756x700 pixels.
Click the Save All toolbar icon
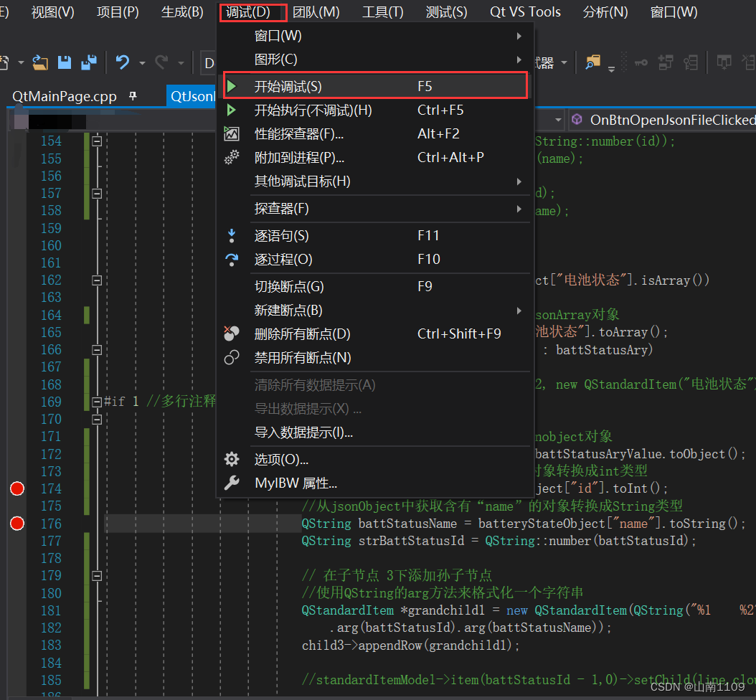click(89, 62)
